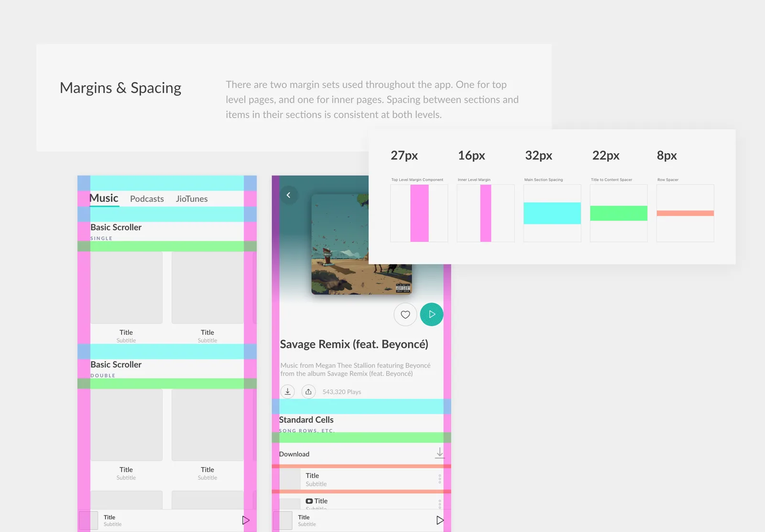765x532 pixels.
Task: Click the Main Section Spacing label
Action: [x=544, y=180]
